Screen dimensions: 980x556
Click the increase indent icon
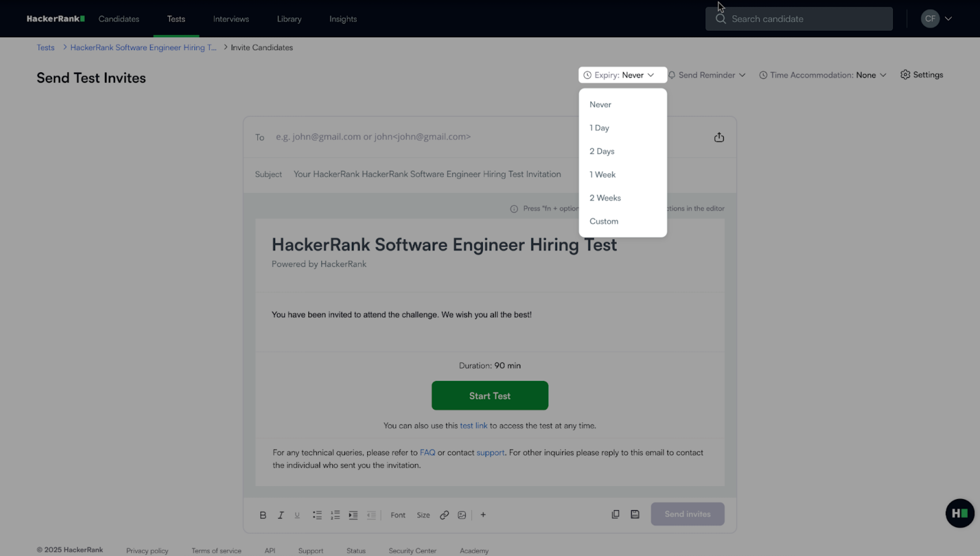(353, 515)
